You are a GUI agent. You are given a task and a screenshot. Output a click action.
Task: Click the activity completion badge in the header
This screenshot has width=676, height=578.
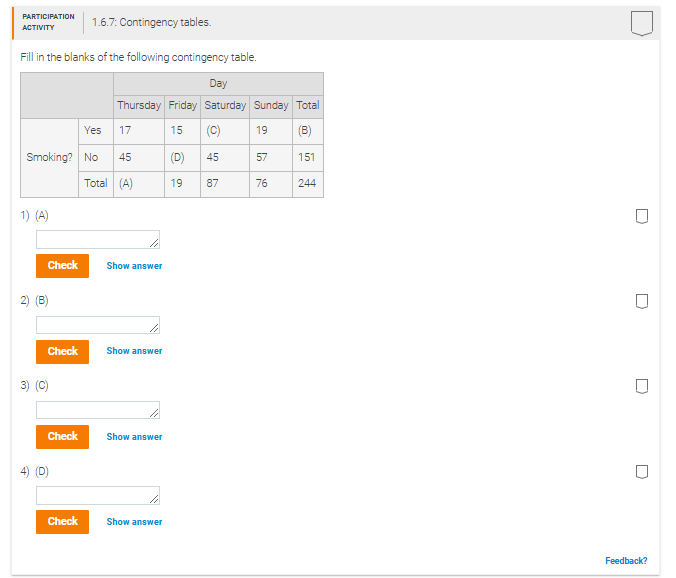[642, 23]
